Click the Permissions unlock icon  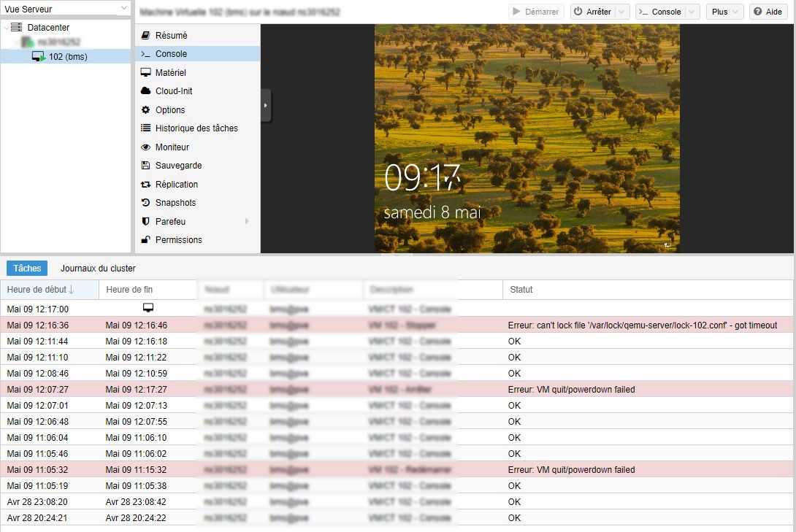(145, 239)
